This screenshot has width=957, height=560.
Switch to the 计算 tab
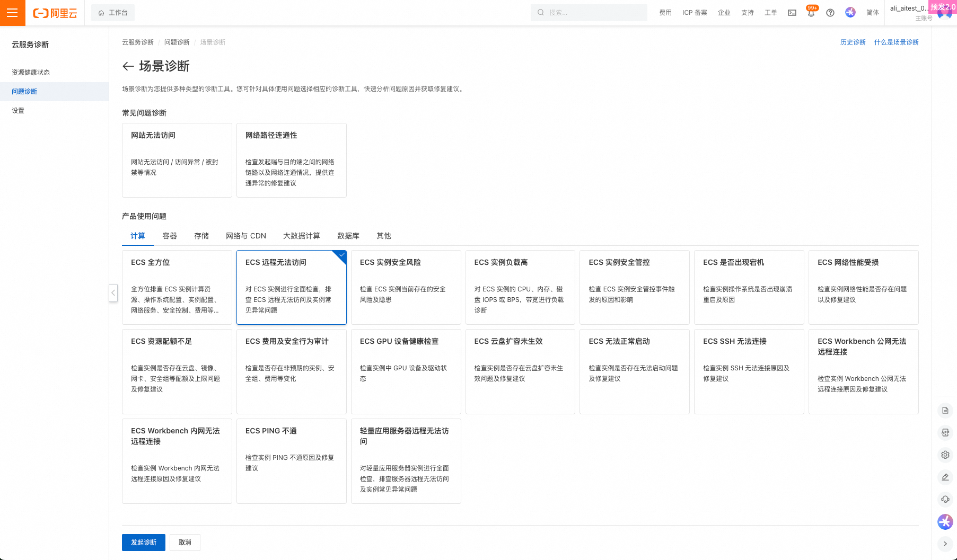pyautogui.click(x=138, y=236)
